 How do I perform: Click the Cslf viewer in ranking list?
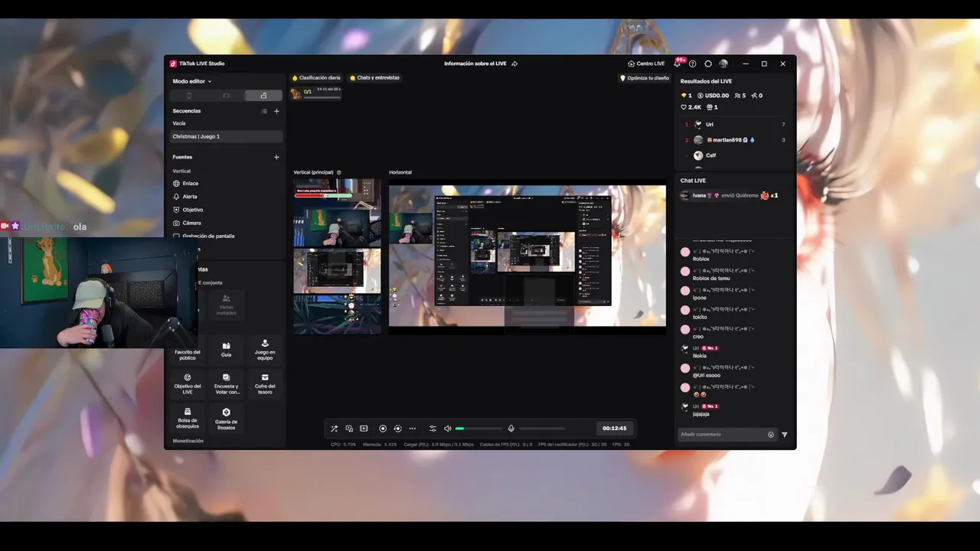pyautogui.click(x=735, y=155)
